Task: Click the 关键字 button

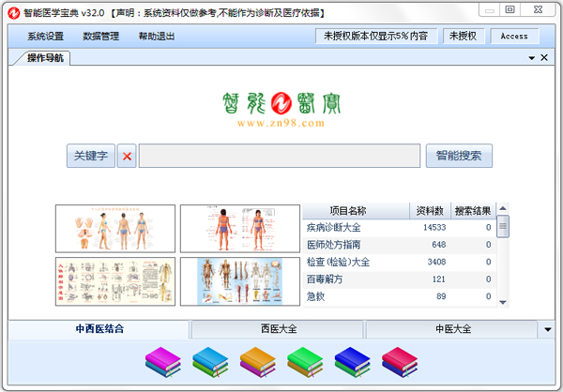Action: pos(91,157)
